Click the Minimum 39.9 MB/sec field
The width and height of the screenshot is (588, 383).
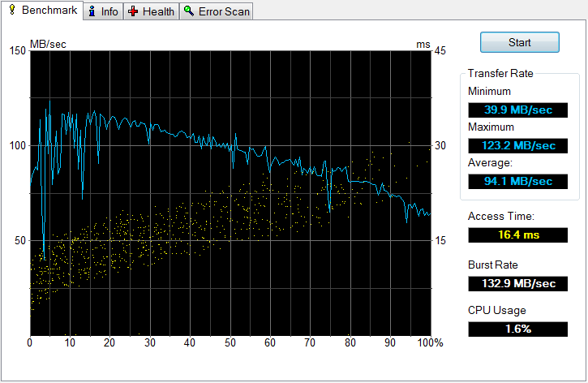(517, 110)
